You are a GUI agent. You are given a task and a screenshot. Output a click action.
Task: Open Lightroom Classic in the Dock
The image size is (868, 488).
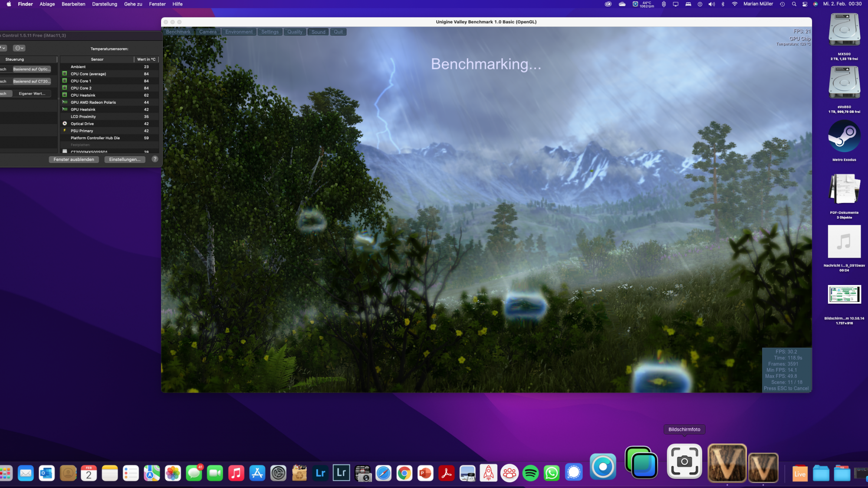click(x=342, y=473)
